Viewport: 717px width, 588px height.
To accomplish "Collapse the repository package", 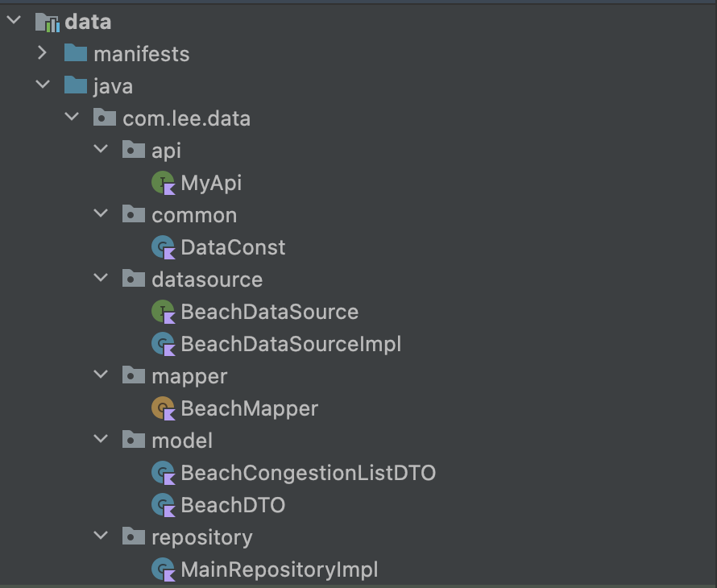I will [101, 535].
